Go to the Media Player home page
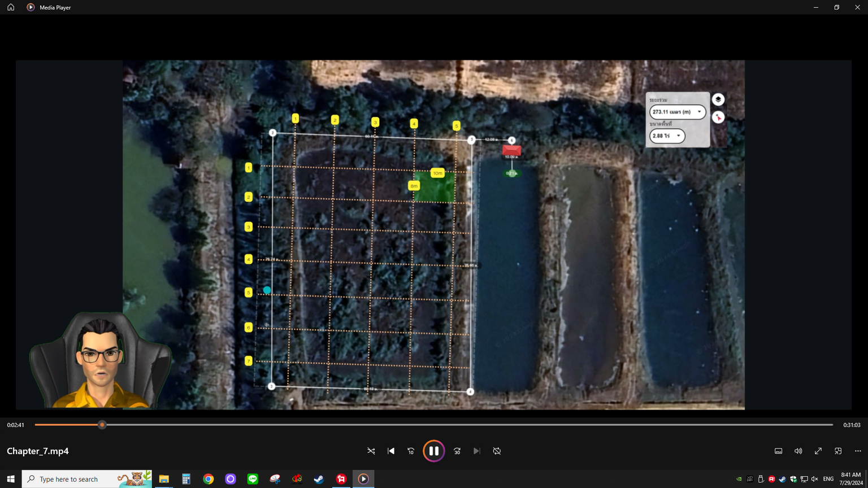Screen dimensions: 868x488 (11, 7)
